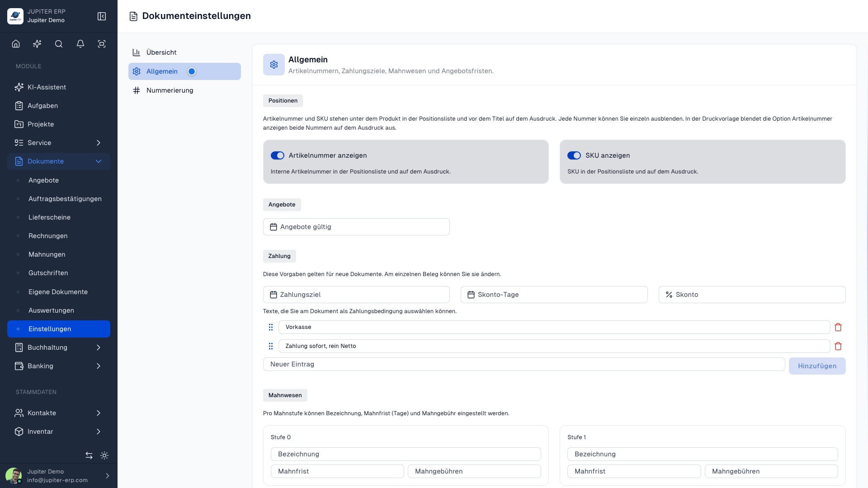Click the Neuer Eintrag input field

(x=524, y=364)
